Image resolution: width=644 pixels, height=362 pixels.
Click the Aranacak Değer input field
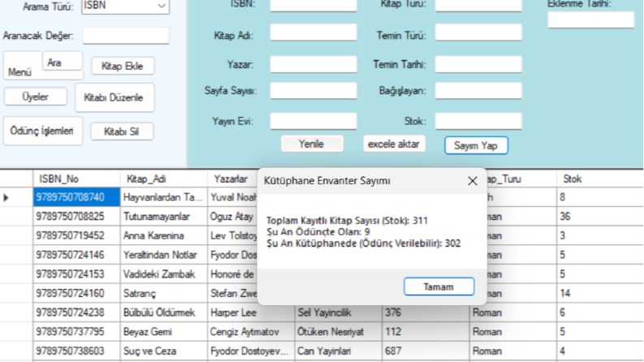(126, 36)
